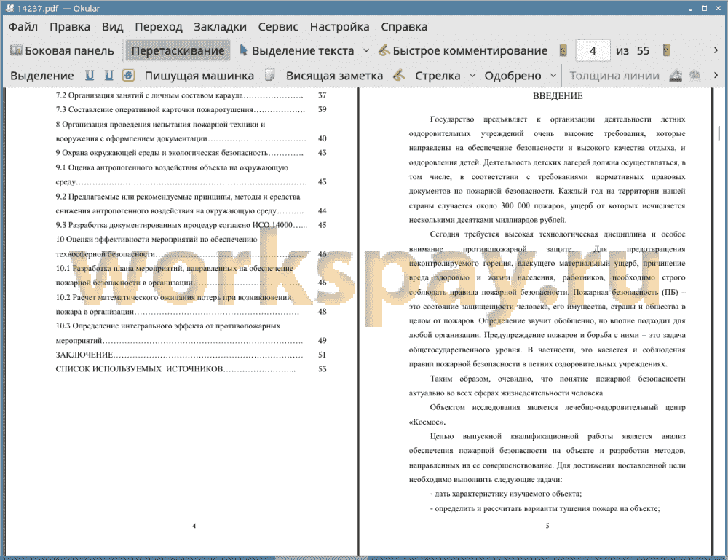The width and height of the screenshot is (728, 560).
Task: Maximize the Okular window
Action: point(704,8)
